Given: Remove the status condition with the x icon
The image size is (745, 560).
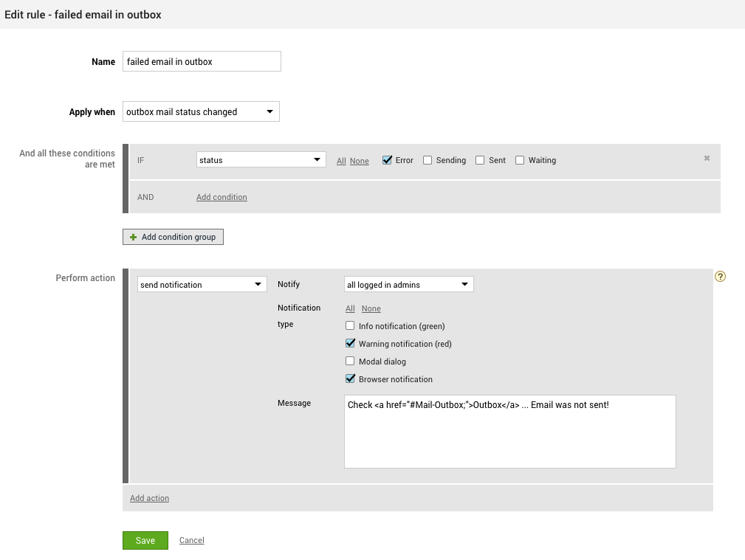Looking at the screenshot, I should click(x=707, y=159).
